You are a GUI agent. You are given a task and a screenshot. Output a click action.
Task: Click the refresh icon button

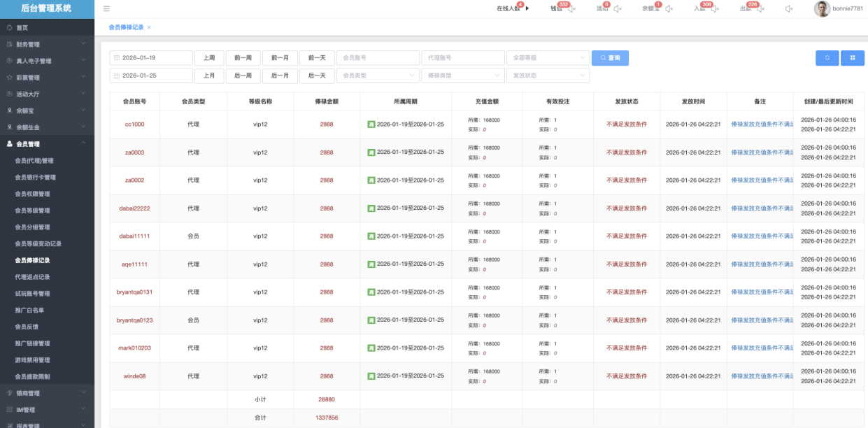click(x=827, y=58)
